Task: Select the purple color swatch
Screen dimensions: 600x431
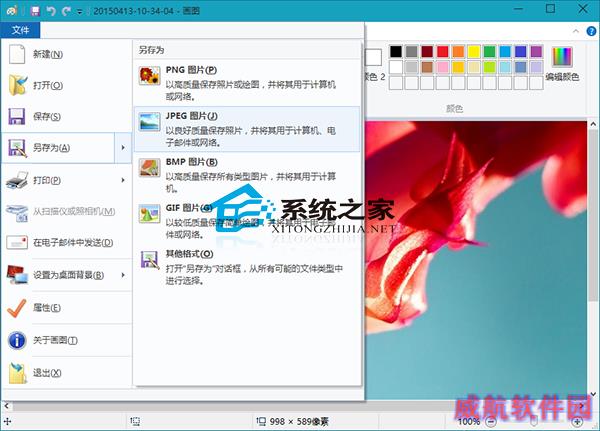Action: click(x=536, y=51)
